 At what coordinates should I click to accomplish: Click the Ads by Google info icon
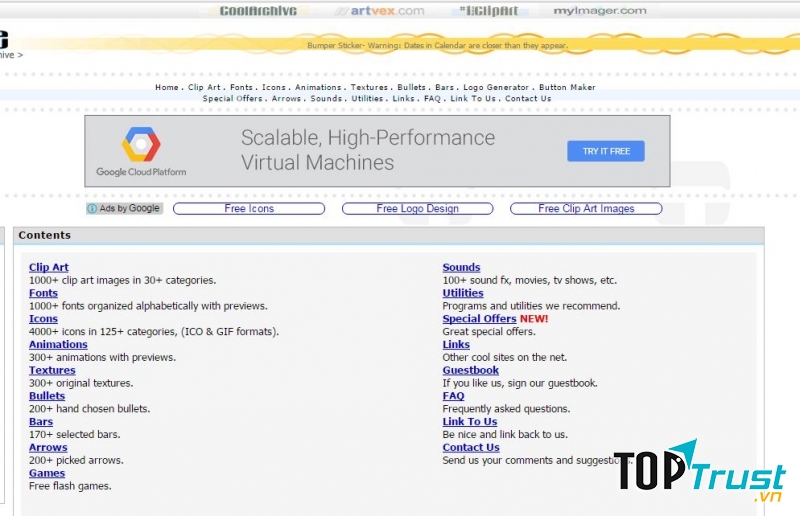point(92,209)
